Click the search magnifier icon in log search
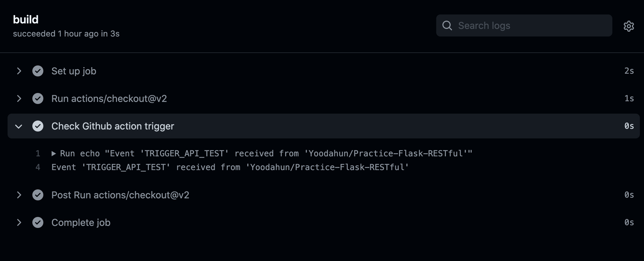This screenshot has height=261, width=644. [447, 25]
